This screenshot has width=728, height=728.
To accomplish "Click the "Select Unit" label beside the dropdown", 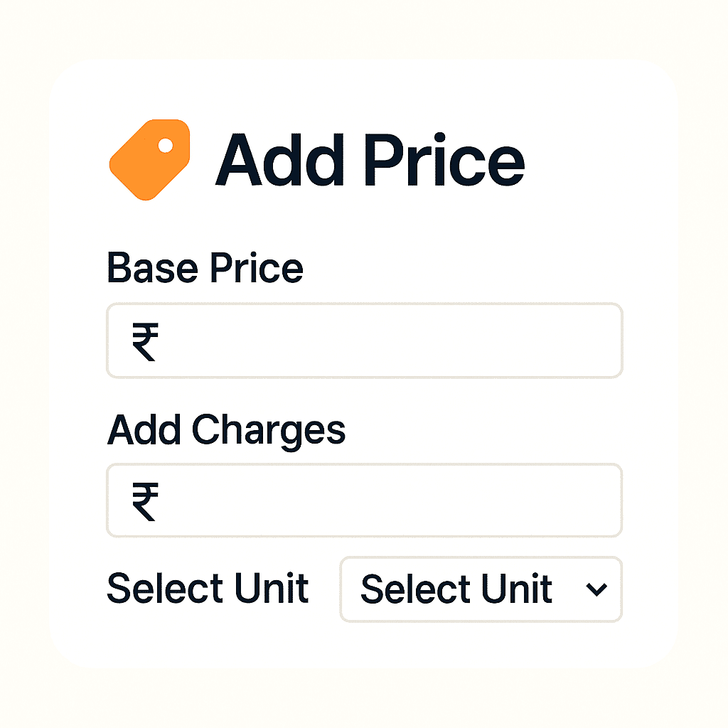I will point(208,589).
